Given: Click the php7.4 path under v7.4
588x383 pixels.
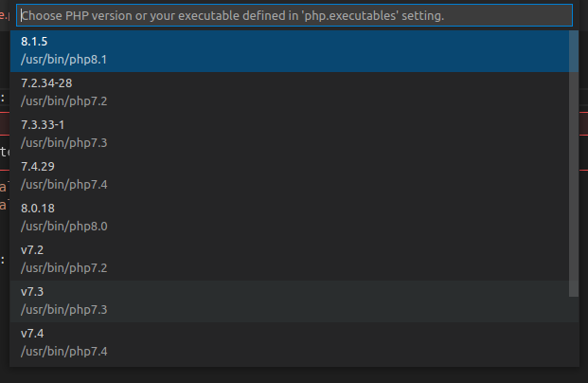Looking at the screenshot, I should pyautogui.click(x=63, y=351).
